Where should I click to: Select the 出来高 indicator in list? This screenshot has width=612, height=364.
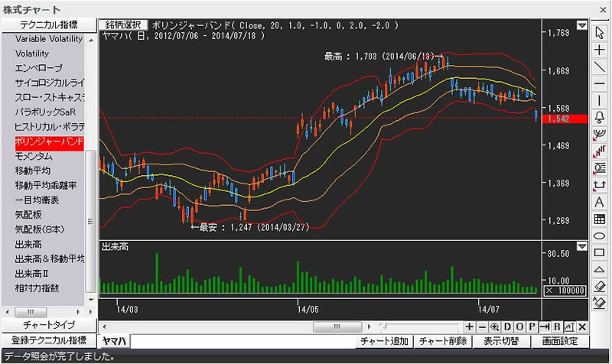[x=28, y=244]
